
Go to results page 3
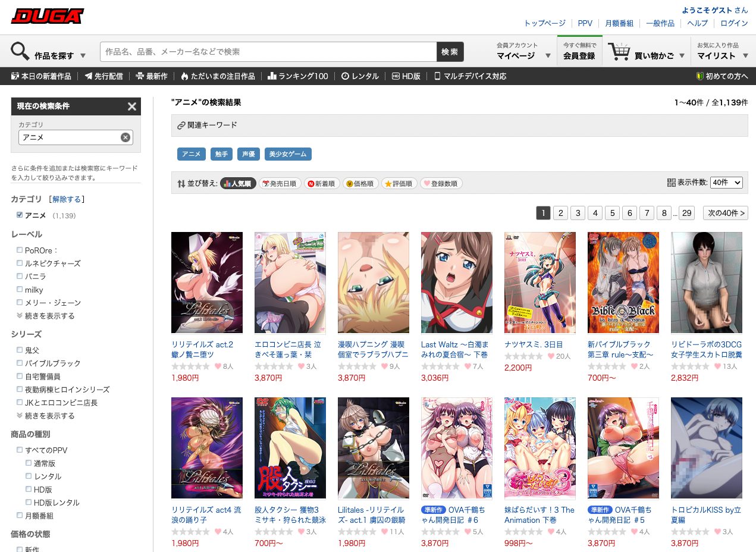[578, 213]
